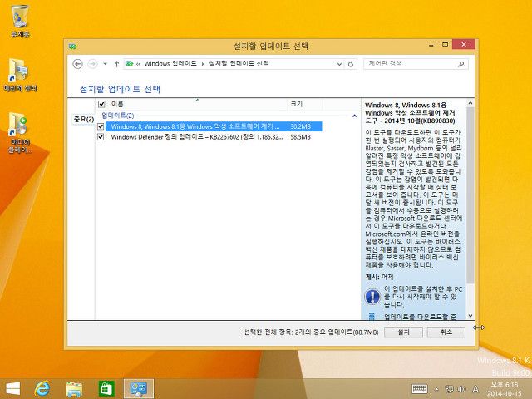Viewport: 532px width, 399px height.
Task: Click the 업데이트(2) group label
Action: tap(118, 116)
